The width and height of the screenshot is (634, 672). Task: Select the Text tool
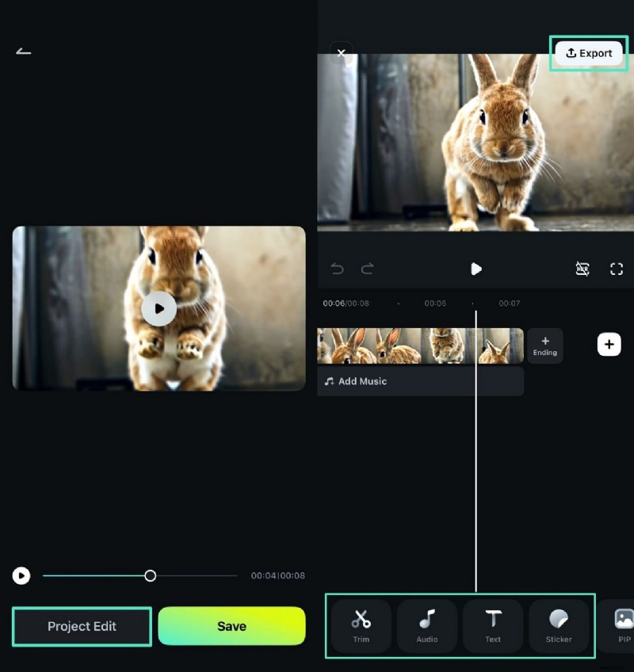click(x=493, y=626)
